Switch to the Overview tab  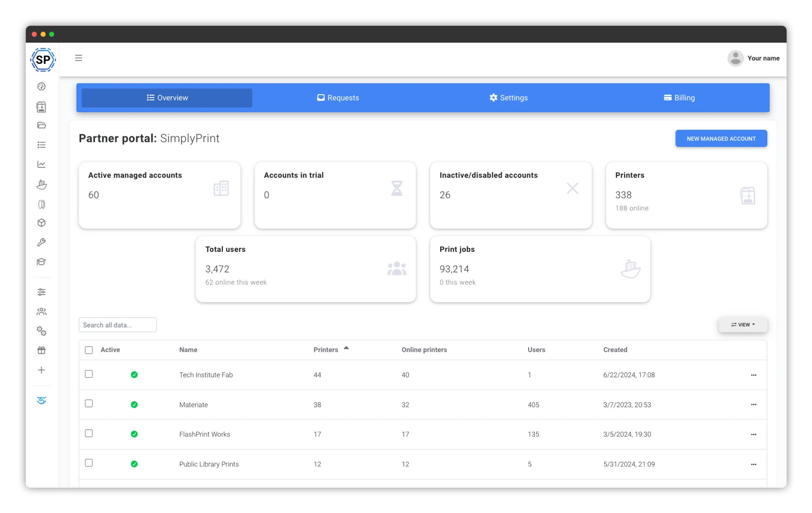click(x=167, y=98)
